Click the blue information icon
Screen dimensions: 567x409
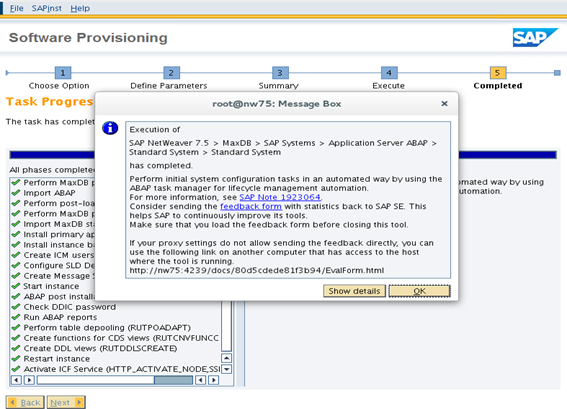coord(110,128)
